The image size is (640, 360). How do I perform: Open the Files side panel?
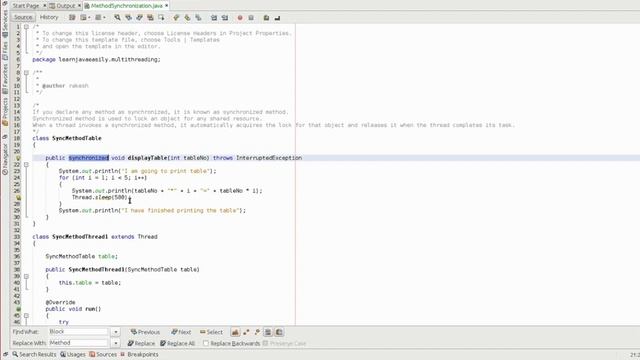click(x=5, y=51)
